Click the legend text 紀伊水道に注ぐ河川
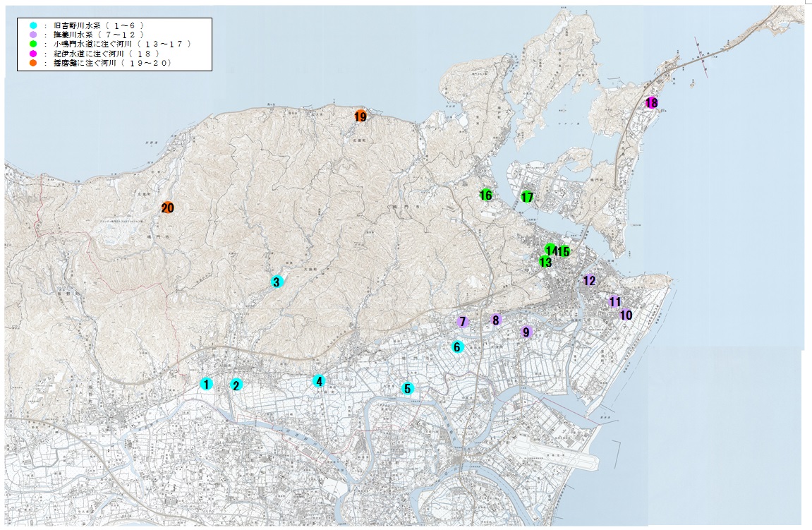Image resolution: width=812 pixels, height=530 pixels. pyautogui.click(x=91, y=54)
